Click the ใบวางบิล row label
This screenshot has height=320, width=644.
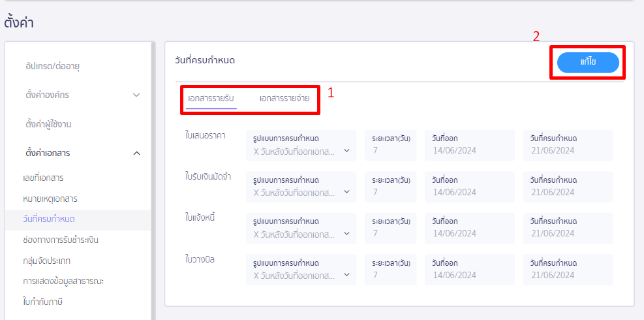pos(200,259)
